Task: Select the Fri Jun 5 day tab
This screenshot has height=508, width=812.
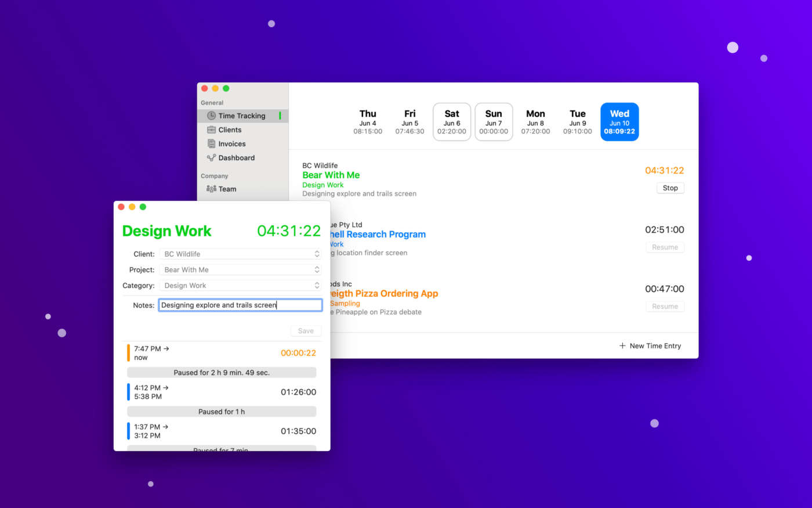Action: [x=409, y=122]
